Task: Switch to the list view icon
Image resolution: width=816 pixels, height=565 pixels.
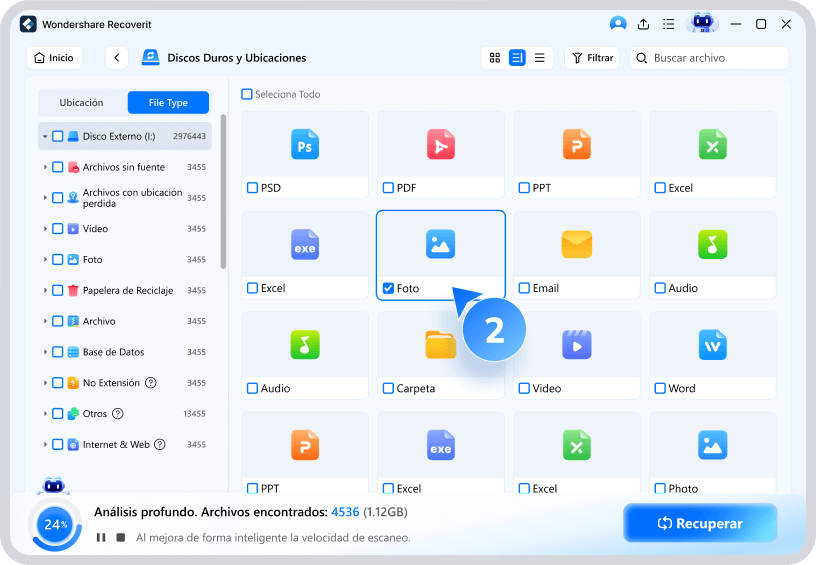Action: (x=540, y=58)
